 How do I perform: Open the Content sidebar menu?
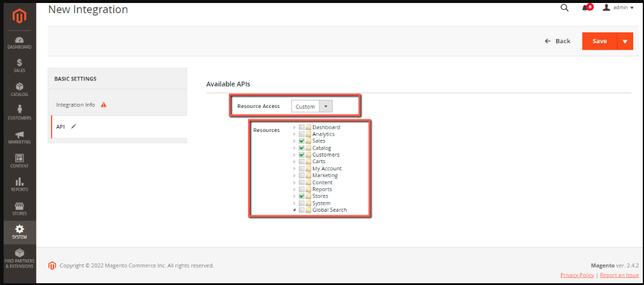click(19, 161)
